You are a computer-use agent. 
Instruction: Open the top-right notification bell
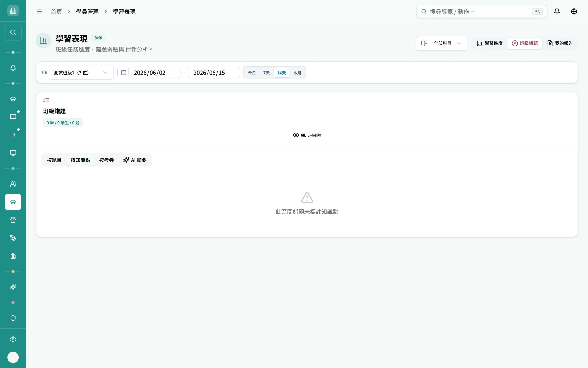(x=557, y=11)
